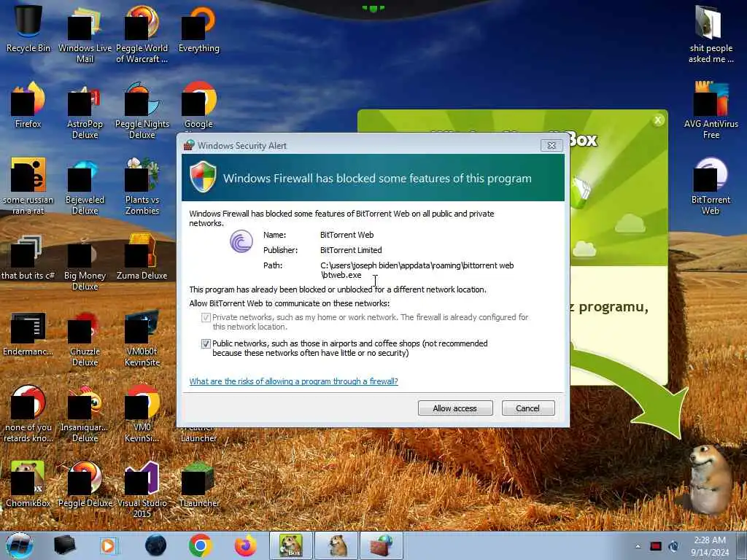Cancel the Windows Security Alert dialog
The width and height of the screenshot is (747, 560).
tap(528, 408)
